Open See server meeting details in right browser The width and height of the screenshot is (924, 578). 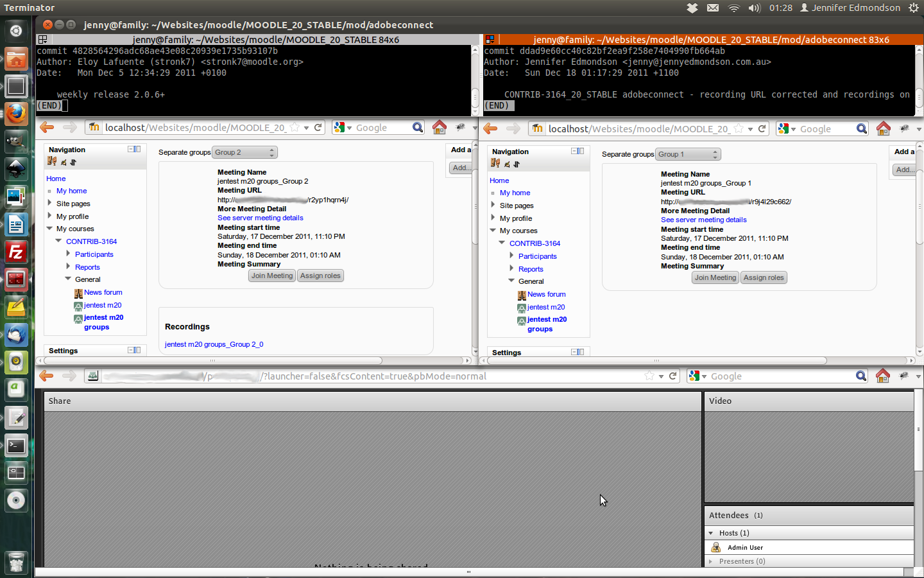pyautogui.click(x=703, y=220)
